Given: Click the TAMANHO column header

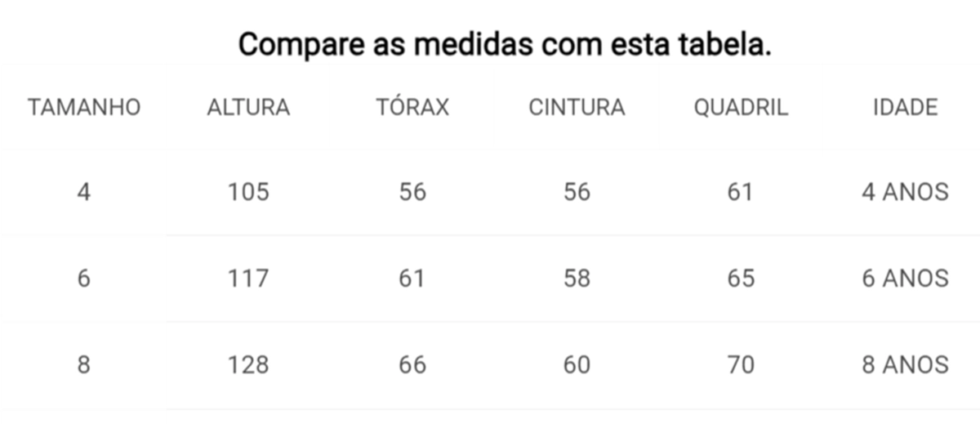Looking at the screenshot, I should click(x=83, y=107).
